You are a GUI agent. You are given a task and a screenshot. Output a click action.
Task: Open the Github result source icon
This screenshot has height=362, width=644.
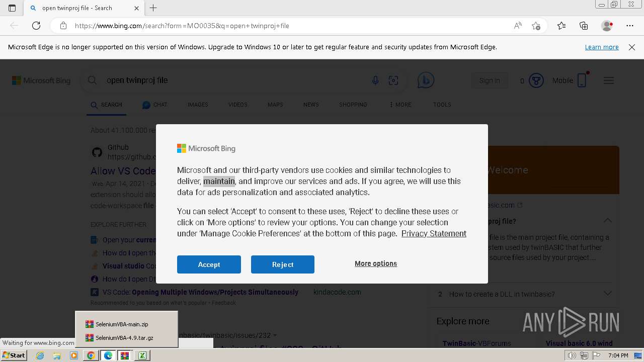tap(97, 152)
